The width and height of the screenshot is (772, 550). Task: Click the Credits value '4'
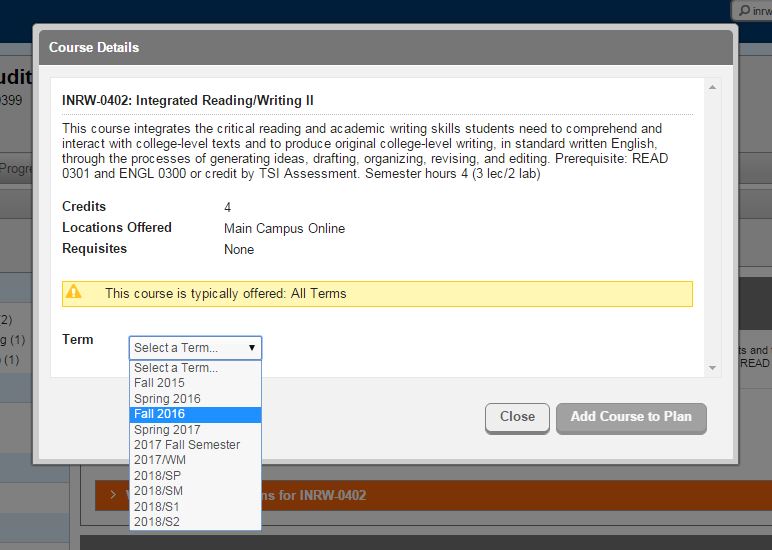[227, 207]
